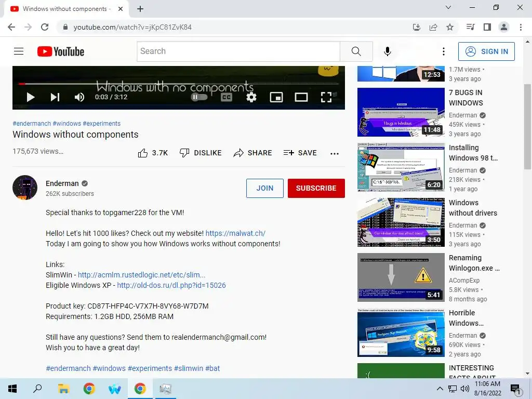
Task: Join Enderman channel membership
Action: pyautogui.click(x=265, y=188)
